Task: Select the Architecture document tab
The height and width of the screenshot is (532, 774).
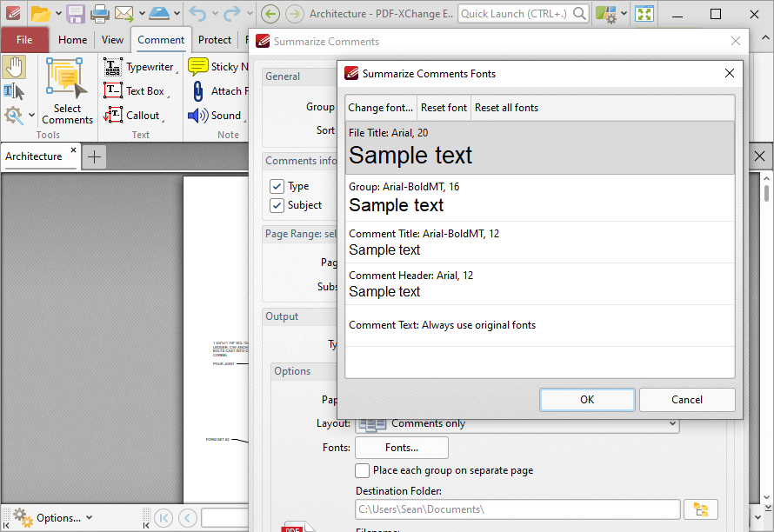Action: 33,156
